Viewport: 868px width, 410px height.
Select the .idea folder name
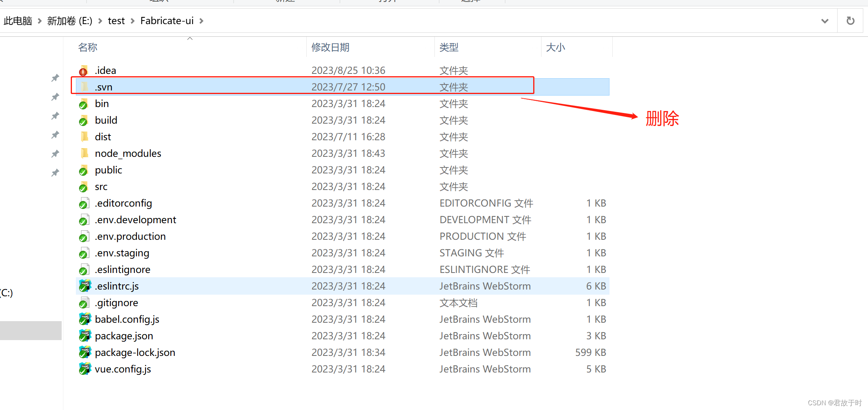[x=106, y=70]
